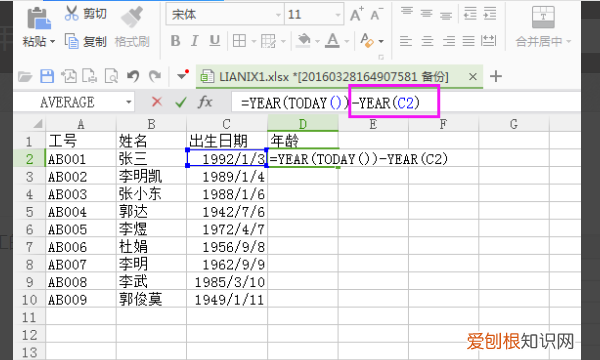
Task: Click the distributed alignment icon
Action: [489, 41]
